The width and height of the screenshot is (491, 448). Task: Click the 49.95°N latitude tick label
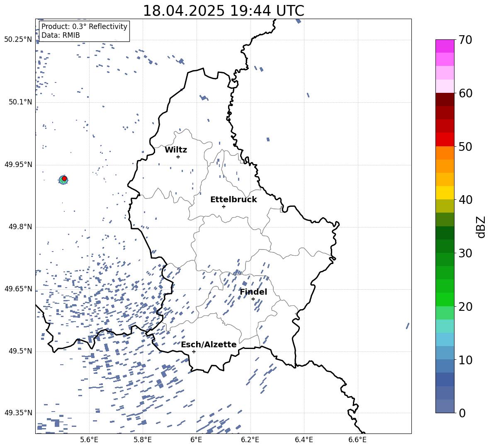tap(18, 165)
